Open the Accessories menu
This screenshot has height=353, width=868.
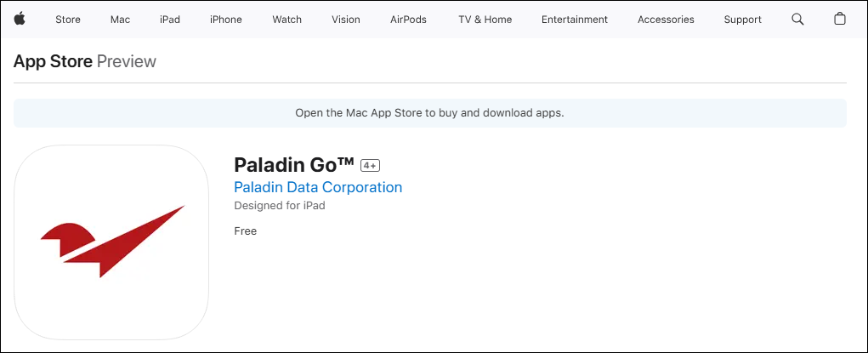pos(666,20)
